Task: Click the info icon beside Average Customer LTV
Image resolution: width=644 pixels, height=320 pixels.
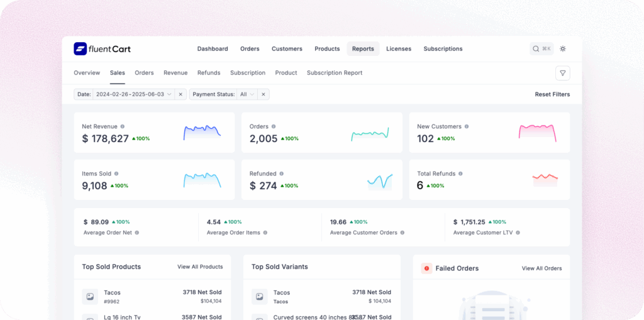Action: (x=518, y=233)
